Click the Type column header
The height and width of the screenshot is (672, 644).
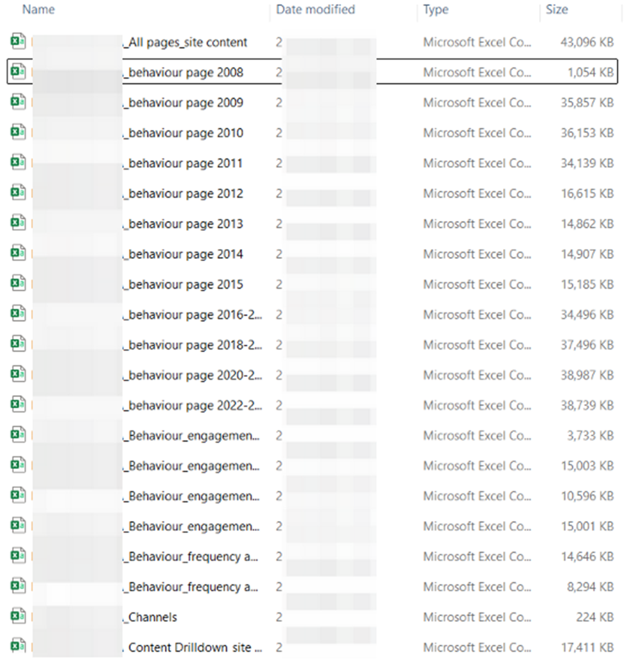coord(435,10)
